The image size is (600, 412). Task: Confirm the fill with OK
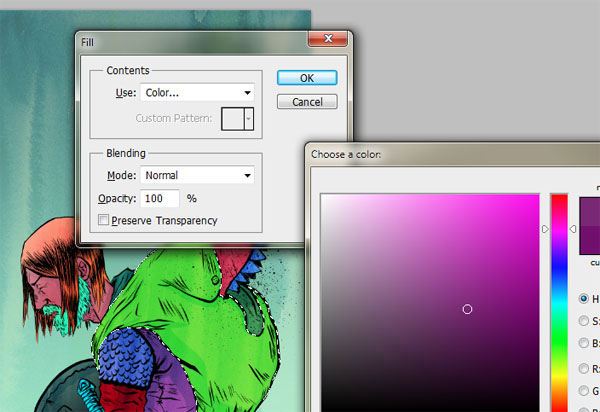[306, 78]
